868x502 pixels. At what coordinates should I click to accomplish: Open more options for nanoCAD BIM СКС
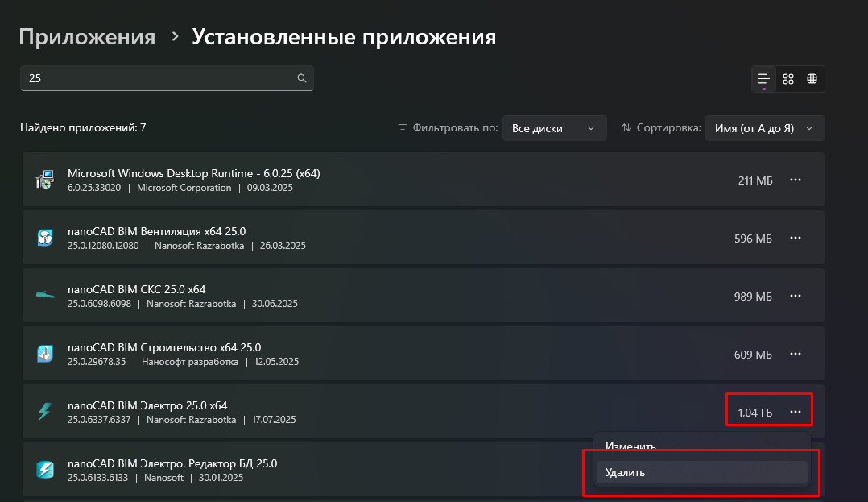coord(796,296)
